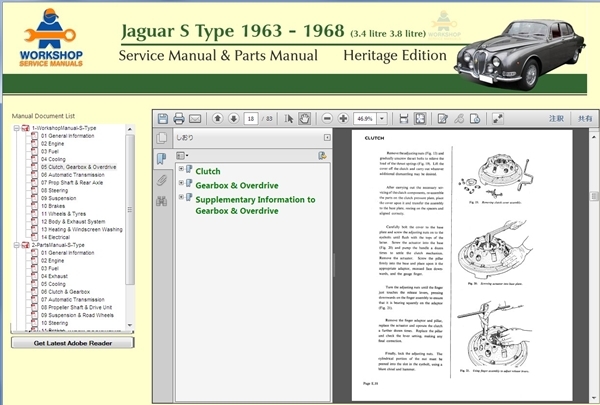600x405 pixels.
Task: Activate the hand pan tool
Action: click(305, 119)
